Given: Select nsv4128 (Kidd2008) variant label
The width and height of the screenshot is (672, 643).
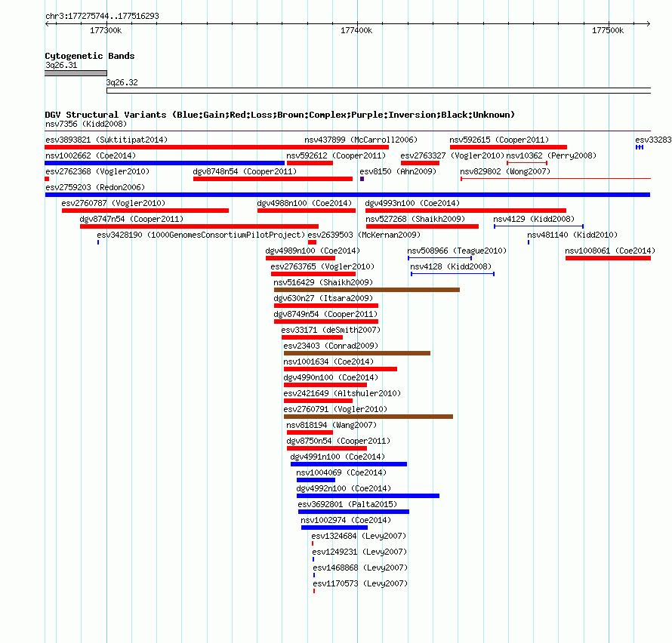Looking at the screenshot, I should click(x=451, y=266).
